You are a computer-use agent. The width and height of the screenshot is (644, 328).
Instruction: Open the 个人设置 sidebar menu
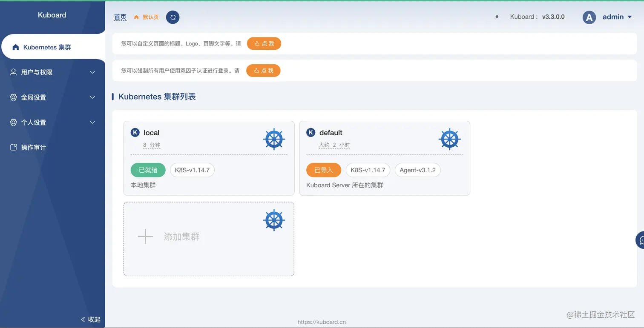(x=52, y=123)
